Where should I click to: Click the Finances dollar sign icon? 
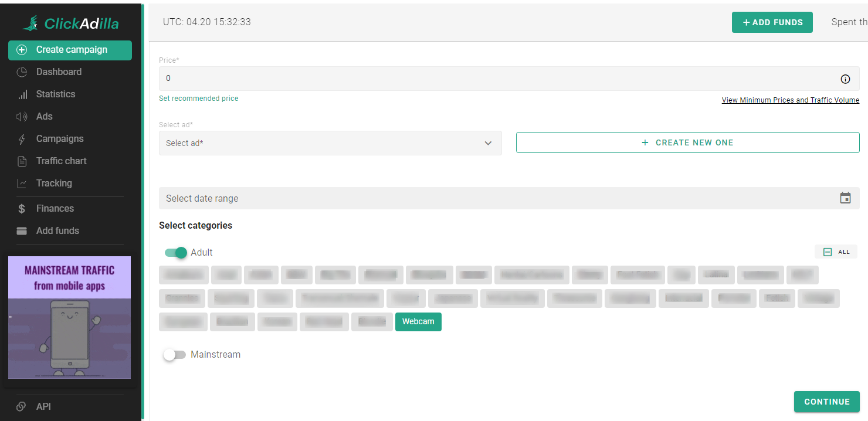[22, 209]
